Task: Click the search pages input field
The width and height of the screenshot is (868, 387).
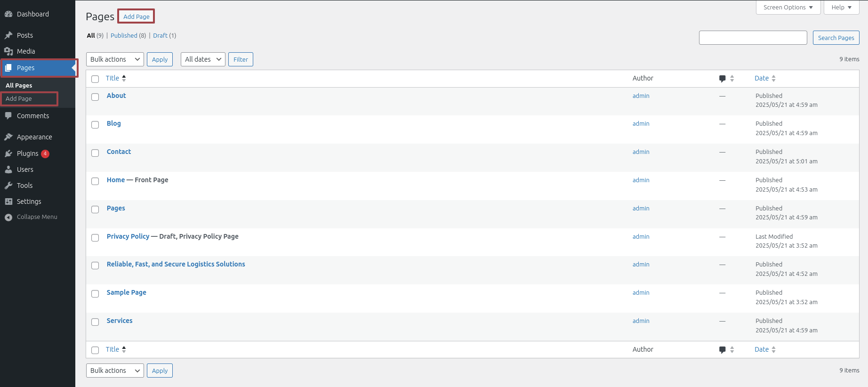Action: pyautogui.click(x=753, y=38)
